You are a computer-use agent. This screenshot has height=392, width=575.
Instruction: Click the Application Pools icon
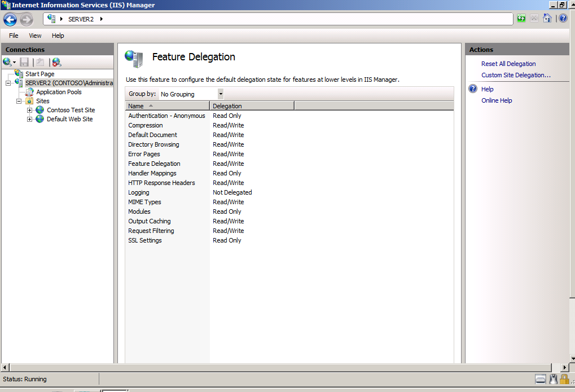(29, 92)
